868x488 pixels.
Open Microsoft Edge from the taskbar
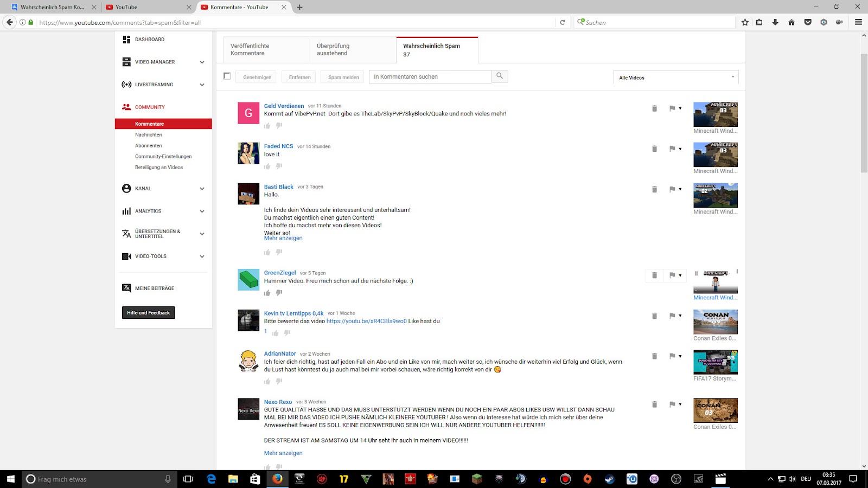click(211, 479)
